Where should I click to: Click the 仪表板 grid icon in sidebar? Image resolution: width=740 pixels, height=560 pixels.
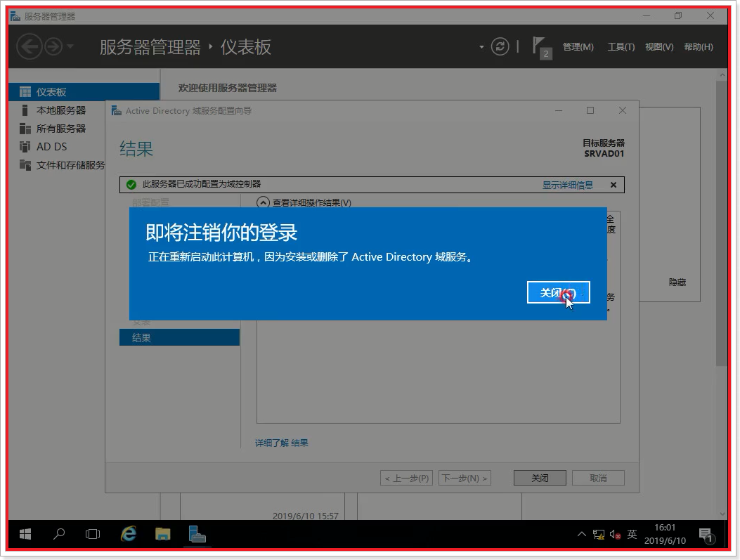[25, 92]
